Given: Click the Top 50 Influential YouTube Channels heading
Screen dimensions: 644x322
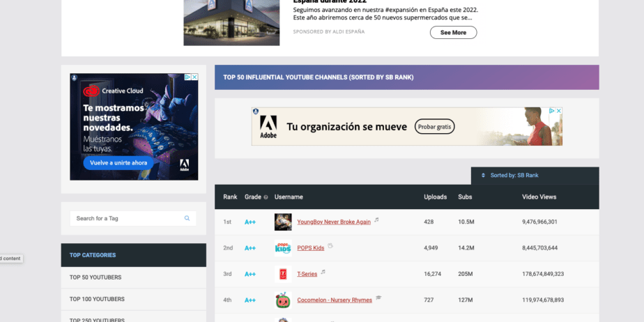Looking at the screenshot, I should tap(319, 77).
